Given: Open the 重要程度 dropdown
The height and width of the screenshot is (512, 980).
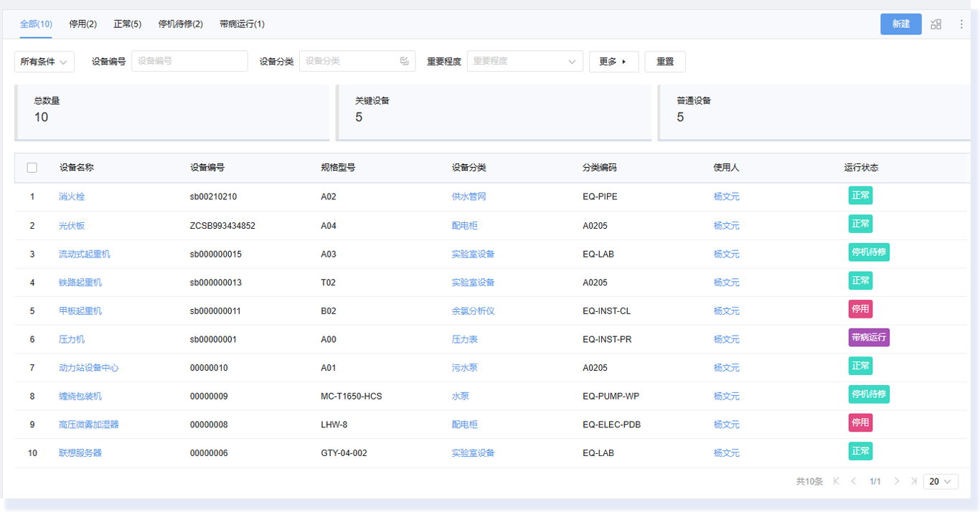Looking at the screenshot, I should (x=525, y=62).
